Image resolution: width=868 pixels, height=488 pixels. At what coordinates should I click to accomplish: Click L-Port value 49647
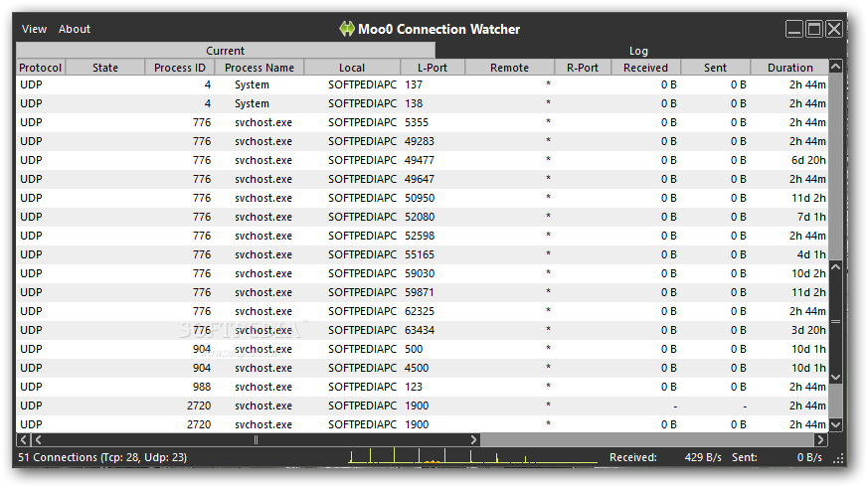(x=419, y=179)
